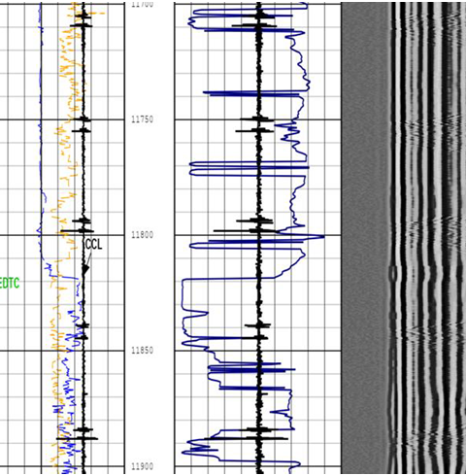The height and width of the screenshot is (476, 466).
Task: Select the green EDTC label
Action: 10,283
